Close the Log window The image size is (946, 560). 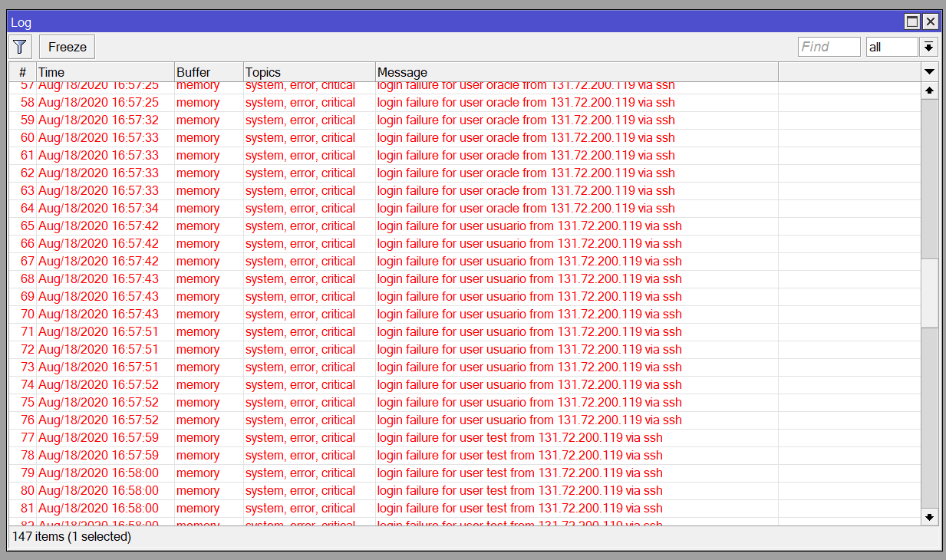tap(930, 21)
